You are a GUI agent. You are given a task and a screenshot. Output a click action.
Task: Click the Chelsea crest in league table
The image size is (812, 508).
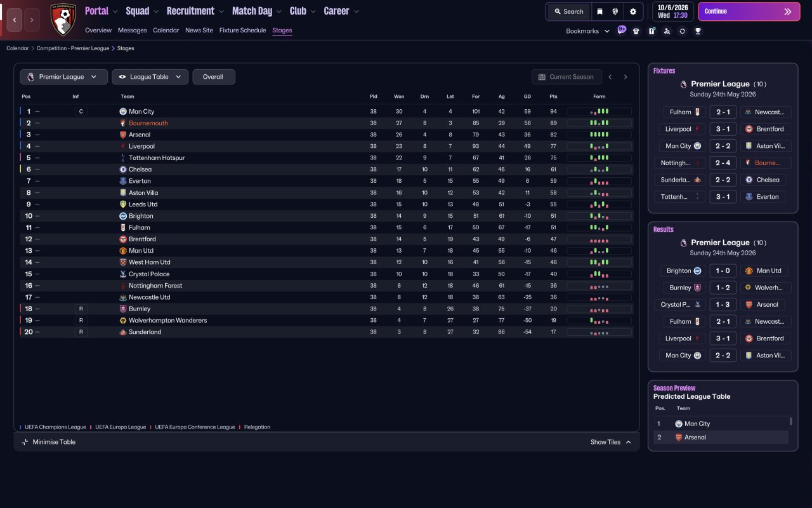123,170
